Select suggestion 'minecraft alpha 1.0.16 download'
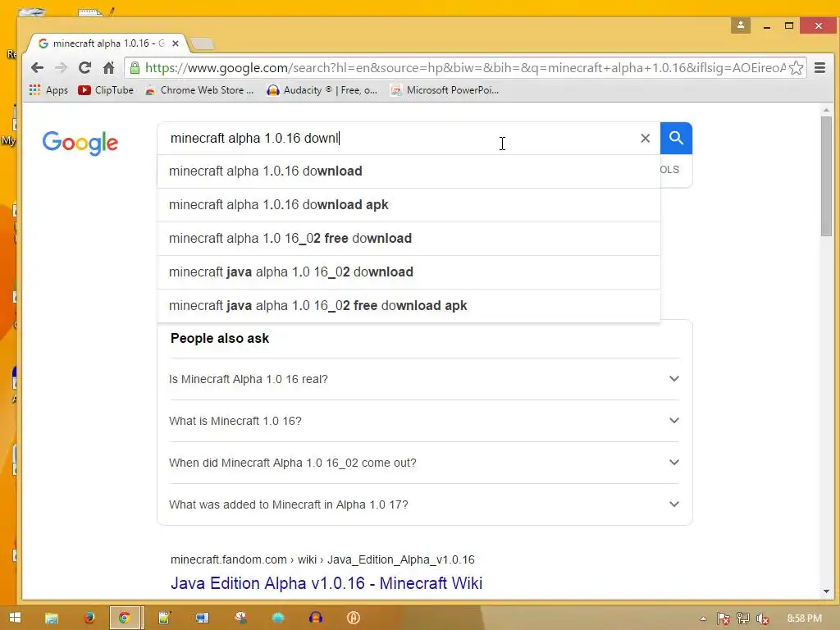The height and width of the screenshot is (630, 840). click(409, 171)
